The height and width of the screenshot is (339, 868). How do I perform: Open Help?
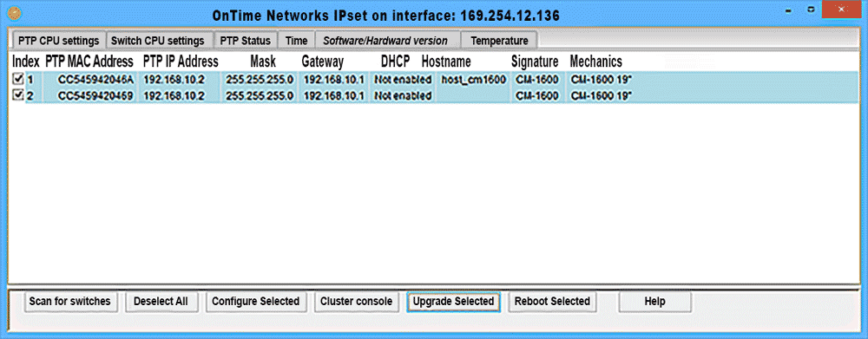(654, 302)
